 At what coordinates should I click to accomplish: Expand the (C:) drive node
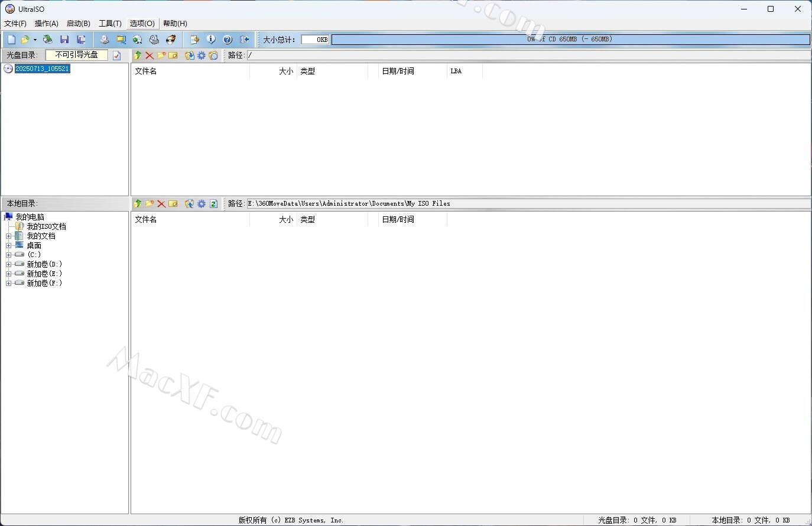[x=9, y=255]
